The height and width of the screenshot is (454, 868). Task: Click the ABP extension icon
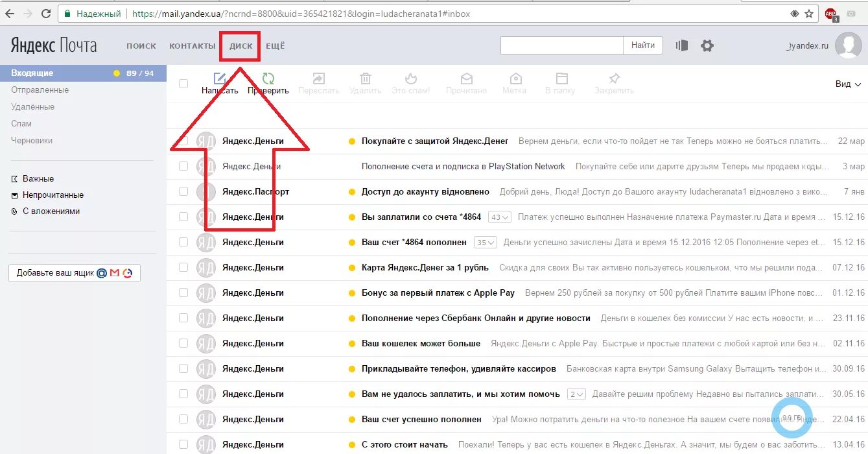coord(832,14)
